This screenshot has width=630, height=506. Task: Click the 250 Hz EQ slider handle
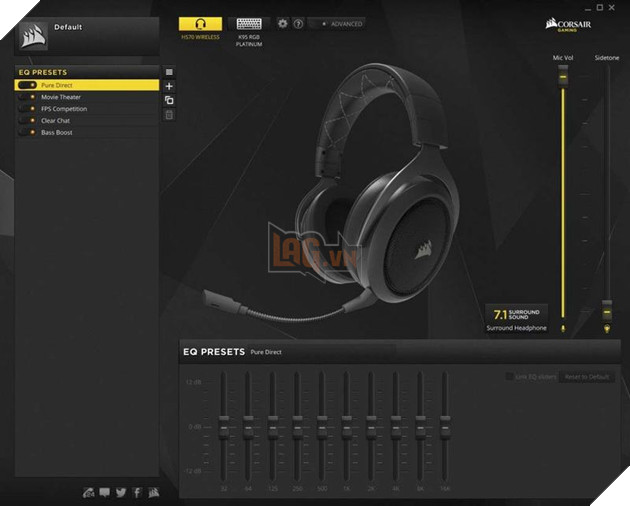[x=297, y=428]
